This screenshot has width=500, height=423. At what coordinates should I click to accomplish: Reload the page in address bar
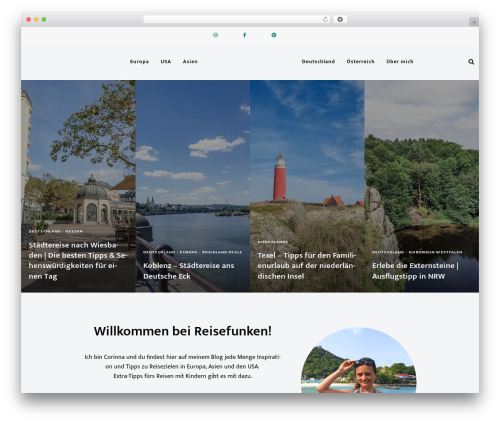(325, 20)
